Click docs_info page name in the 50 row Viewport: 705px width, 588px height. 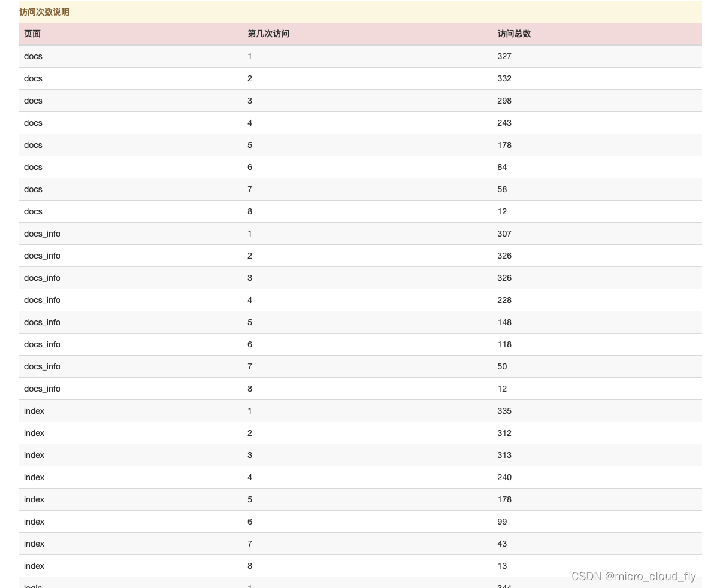click(x=42, y=366)
